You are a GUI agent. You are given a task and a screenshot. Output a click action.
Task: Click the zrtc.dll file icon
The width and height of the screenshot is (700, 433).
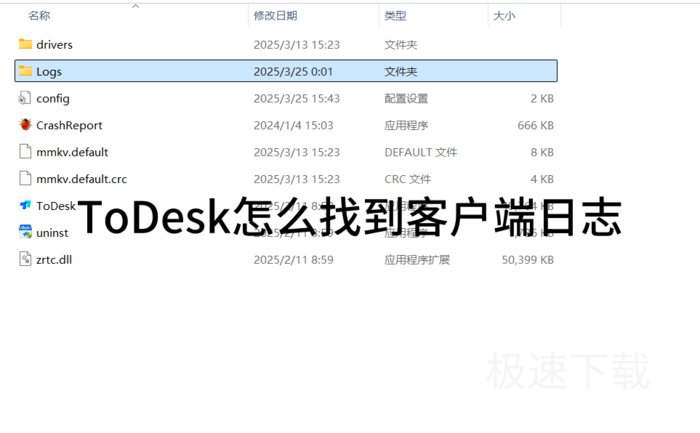tap(25, 259)
